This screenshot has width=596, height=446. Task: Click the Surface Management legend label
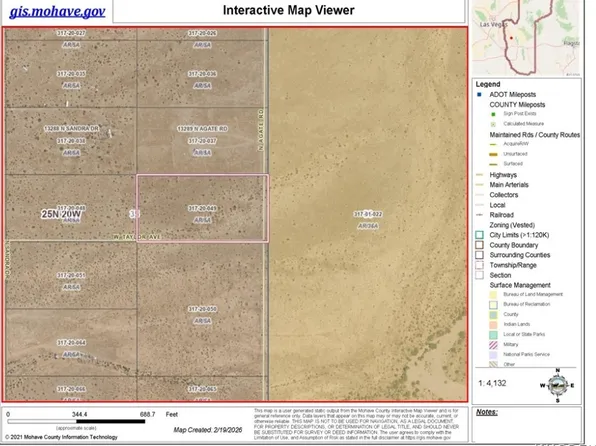(520, 285)
